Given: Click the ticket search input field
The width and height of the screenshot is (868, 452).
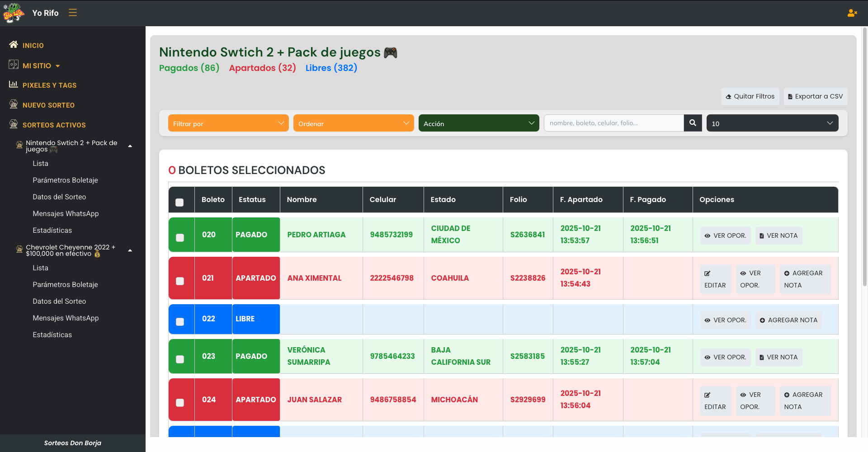Looking at the screenshot, I should [613, 123].
